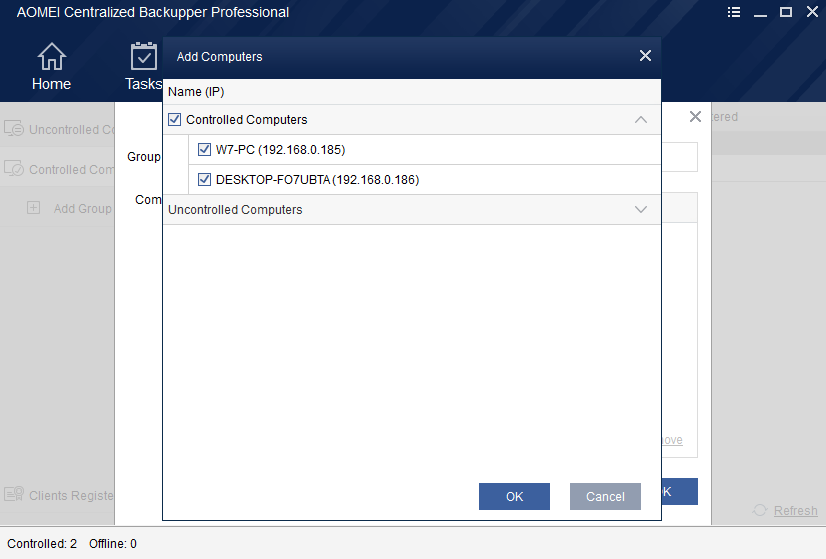Click the Controlled Computers sidebar icon

14,168
